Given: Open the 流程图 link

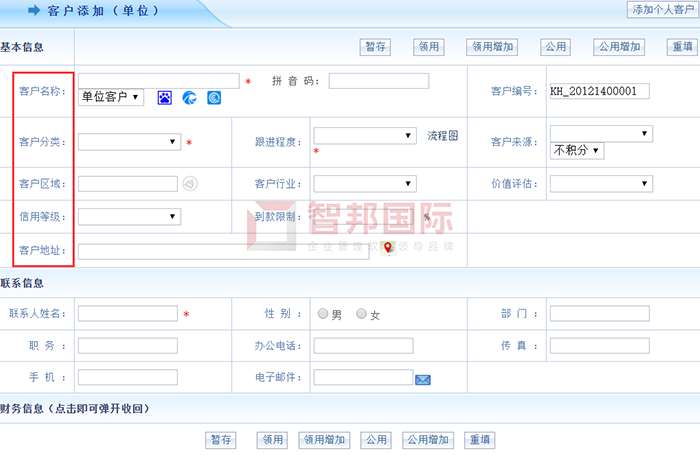Looking at the screenshot, I should click(442, 136).
